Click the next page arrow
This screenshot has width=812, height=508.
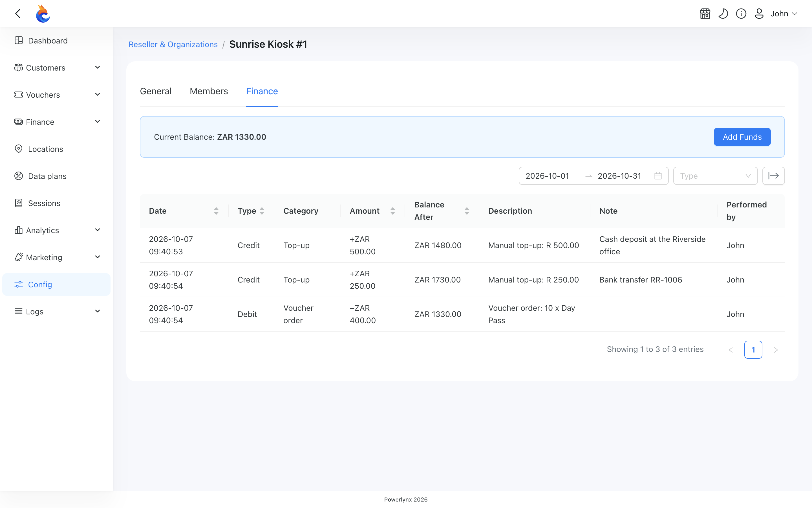776,350
